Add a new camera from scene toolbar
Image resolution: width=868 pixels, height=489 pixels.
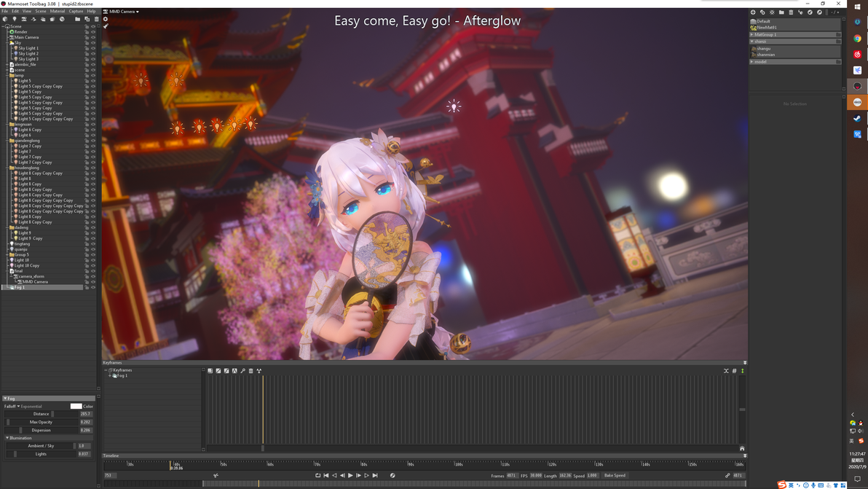point(24,19)
